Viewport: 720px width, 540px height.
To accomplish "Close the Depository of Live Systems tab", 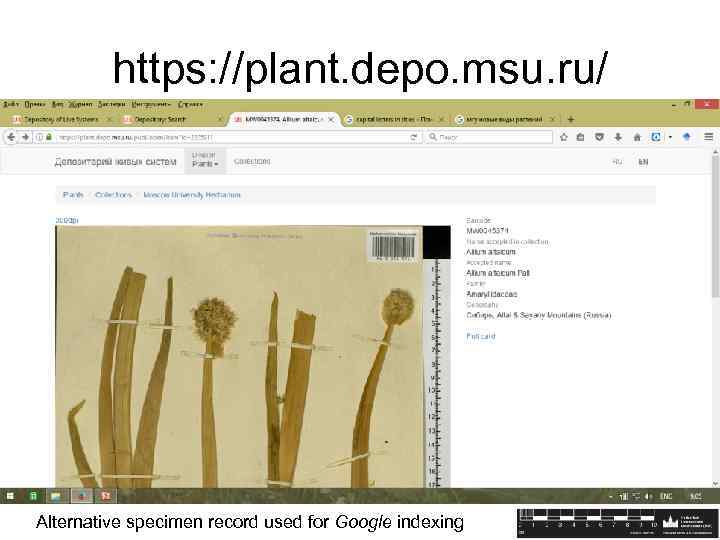I will pyautogui.click(x=109, y=119).
